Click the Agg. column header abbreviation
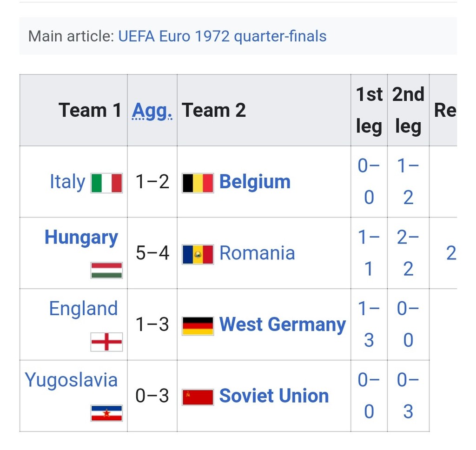 [152, 111]
